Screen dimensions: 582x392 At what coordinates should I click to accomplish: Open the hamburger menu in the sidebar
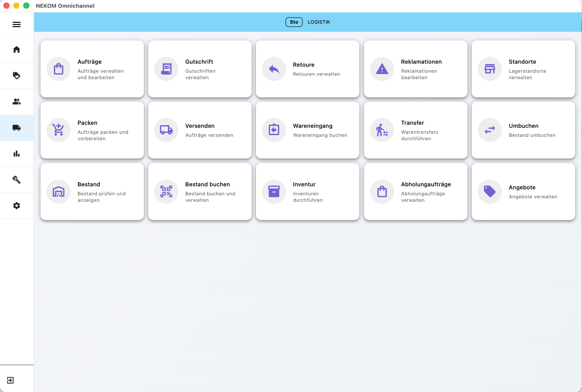click(x=16, y=25)
